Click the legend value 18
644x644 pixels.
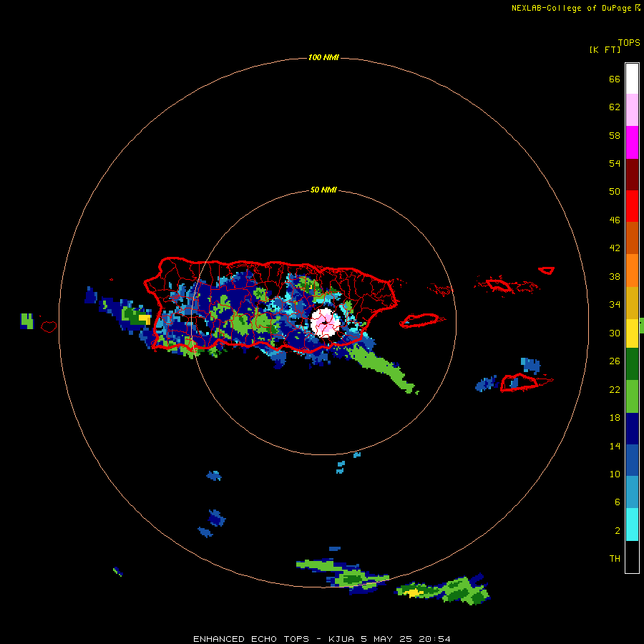615,418
